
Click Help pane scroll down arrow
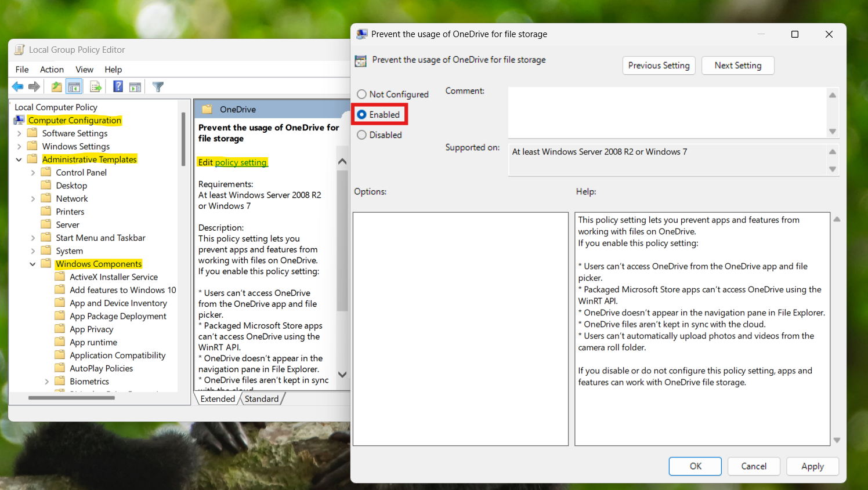click(x=837, y=440)
